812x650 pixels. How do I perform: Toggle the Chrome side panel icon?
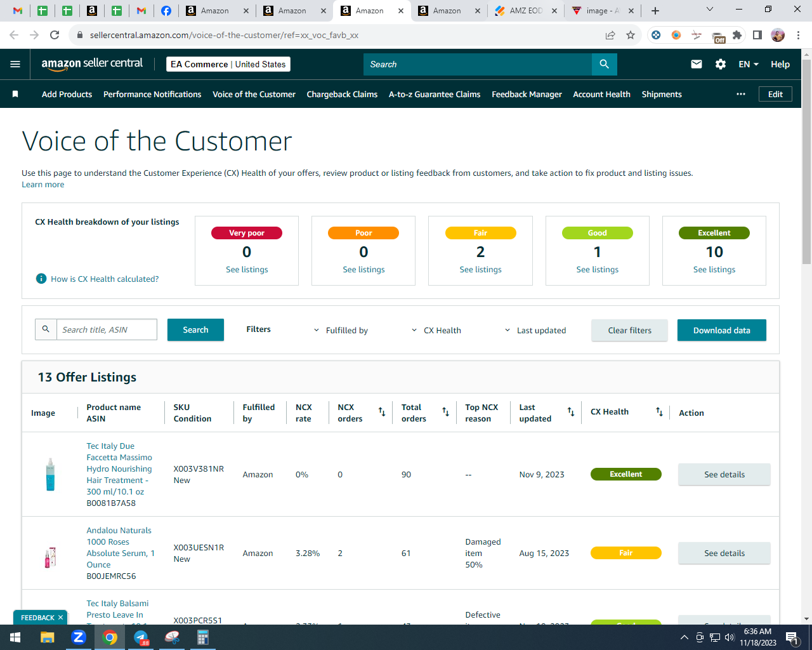[x=757, y=35]
